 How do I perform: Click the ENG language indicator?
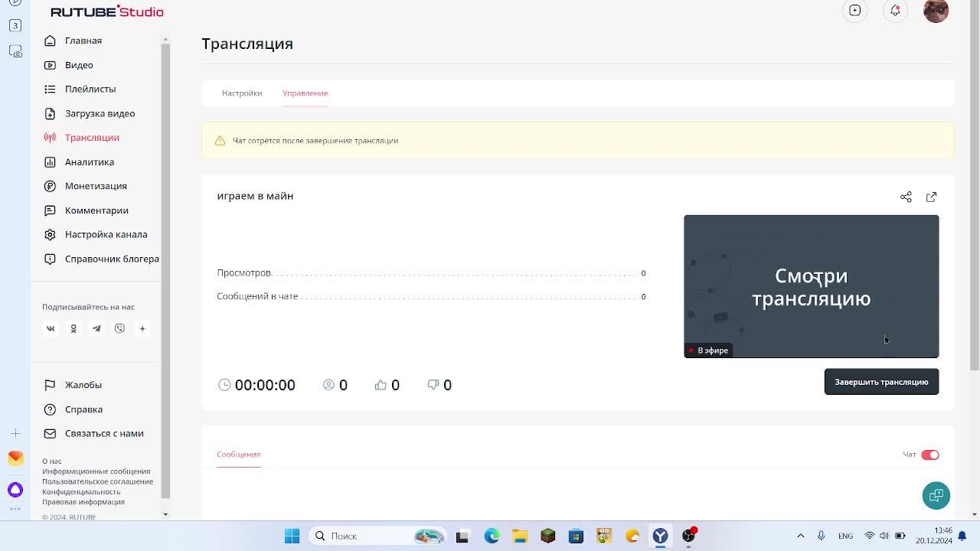coord(845,536)
